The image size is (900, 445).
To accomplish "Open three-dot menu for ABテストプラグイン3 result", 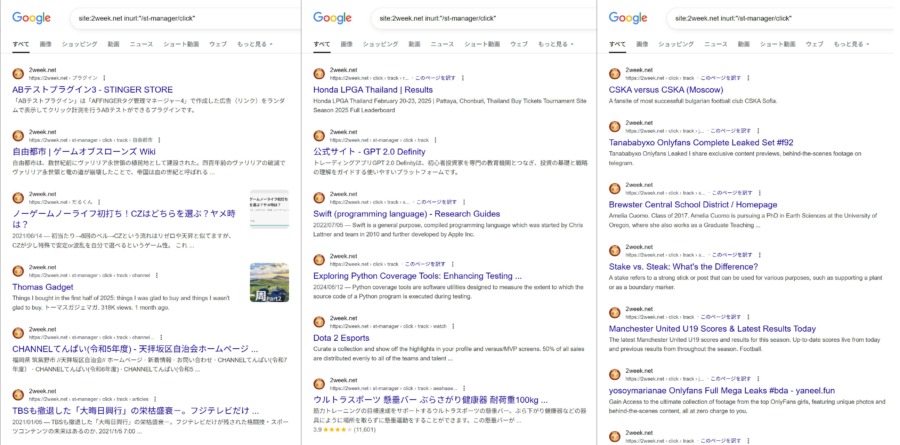I will (105, 78).
